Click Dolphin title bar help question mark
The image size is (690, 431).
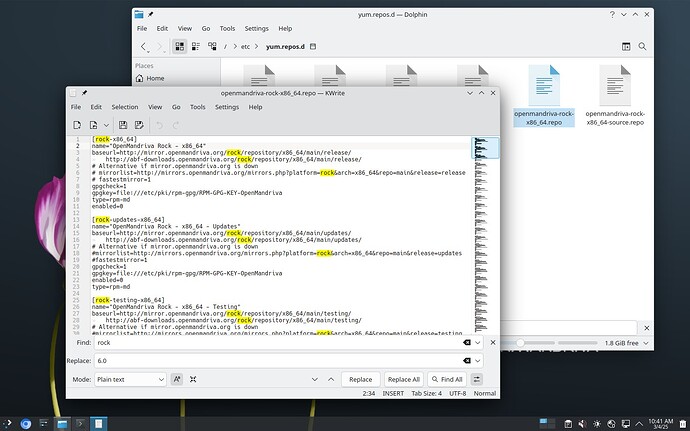(612, 14)
